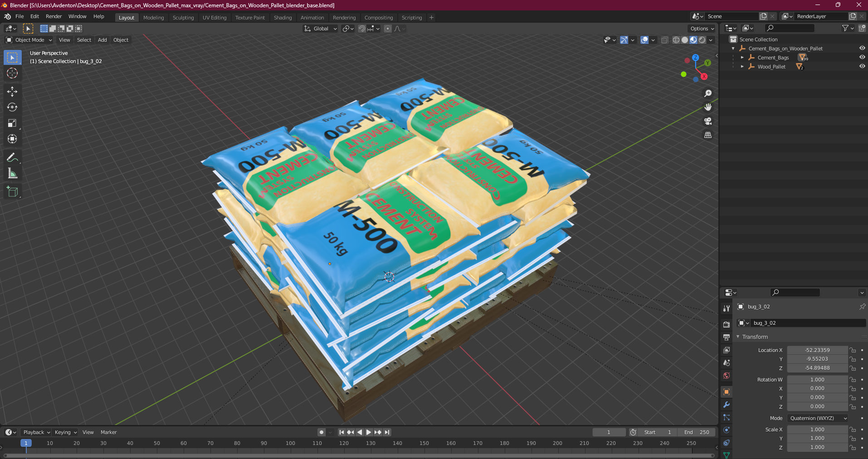Click the Scale Z value field
Screen dimensions: 868x459
click(x=817, y=447)
